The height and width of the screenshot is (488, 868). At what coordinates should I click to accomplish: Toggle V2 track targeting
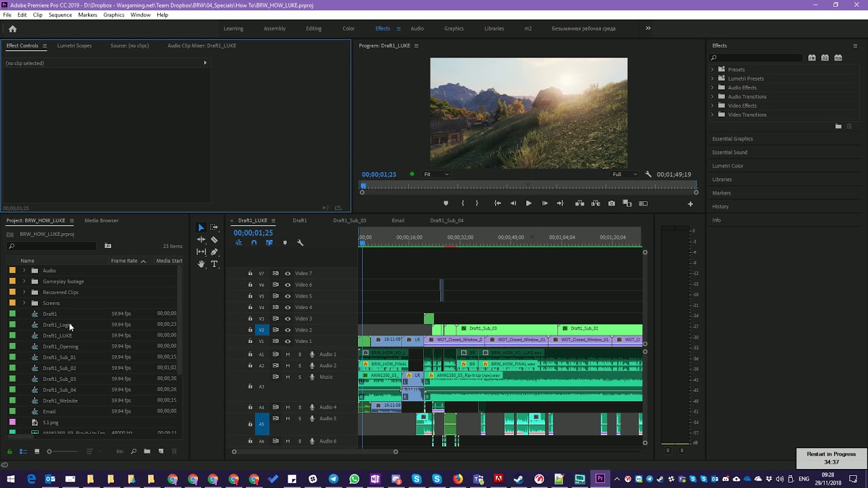(261, 330)
